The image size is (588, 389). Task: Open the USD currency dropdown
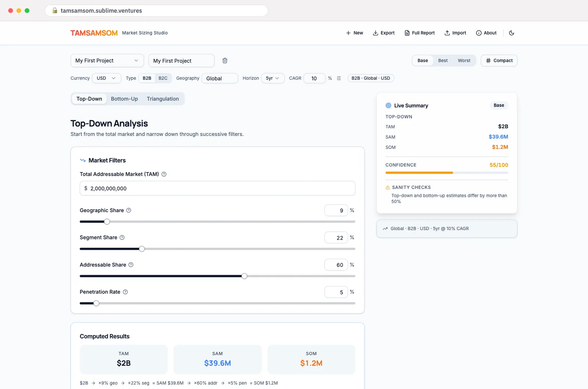pyautogui.click(x=106, y=78)
